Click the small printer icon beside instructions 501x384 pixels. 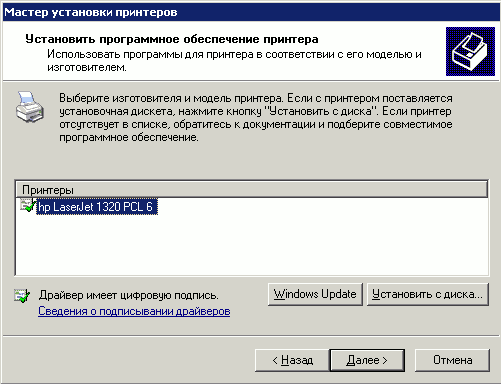point(29,107)
